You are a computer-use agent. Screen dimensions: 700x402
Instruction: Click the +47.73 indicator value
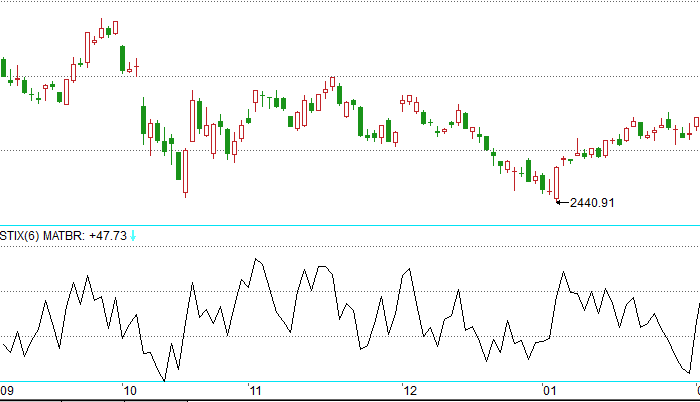107,236
